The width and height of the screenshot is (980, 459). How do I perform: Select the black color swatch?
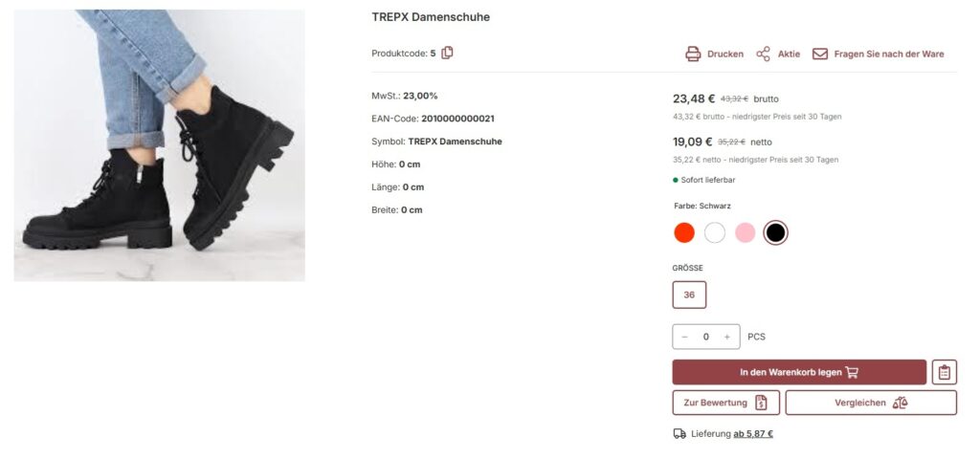pyautogui.click(x=775, y=233)
